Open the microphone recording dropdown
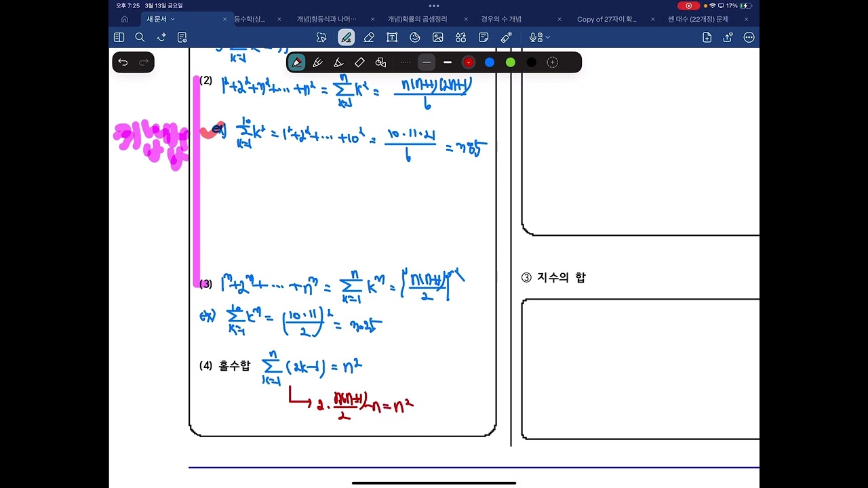Screen dimensions: 868x488 (x=540, y=37)
